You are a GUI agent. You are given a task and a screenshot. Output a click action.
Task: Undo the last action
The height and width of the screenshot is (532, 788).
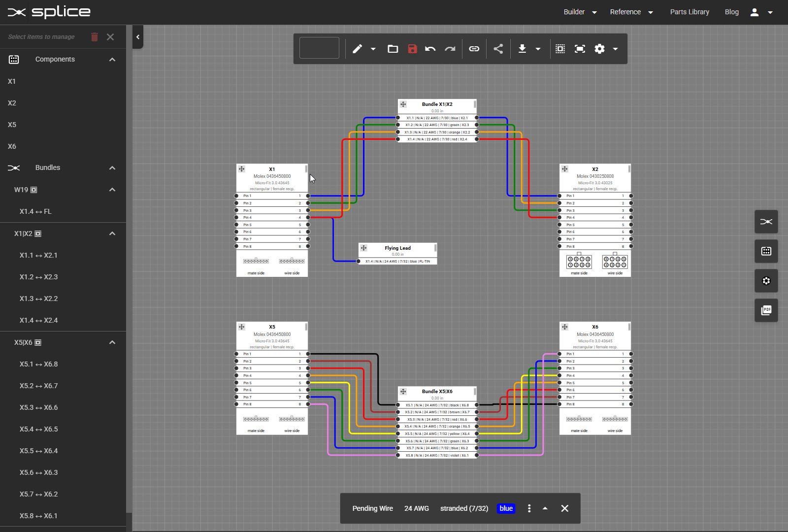pos(430,48)
